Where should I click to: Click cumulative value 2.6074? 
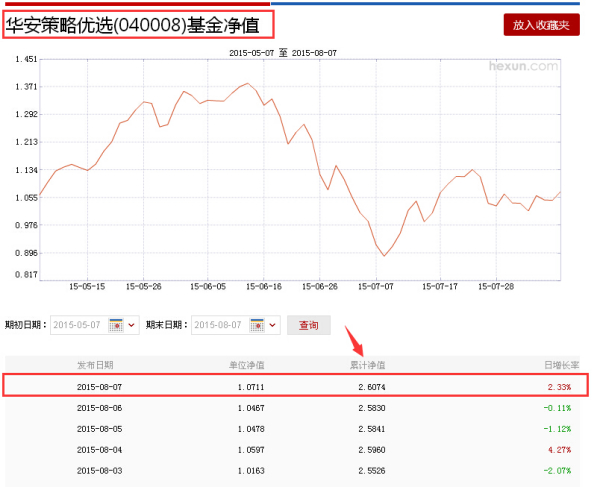coord(372,387)
